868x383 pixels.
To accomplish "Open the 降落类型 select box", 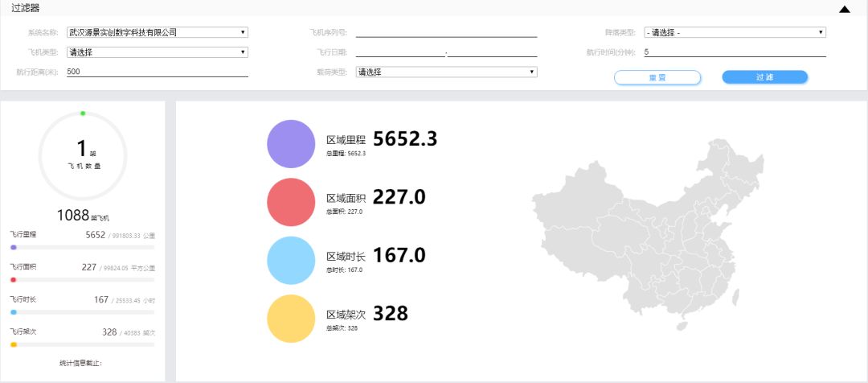I will 735,32.
